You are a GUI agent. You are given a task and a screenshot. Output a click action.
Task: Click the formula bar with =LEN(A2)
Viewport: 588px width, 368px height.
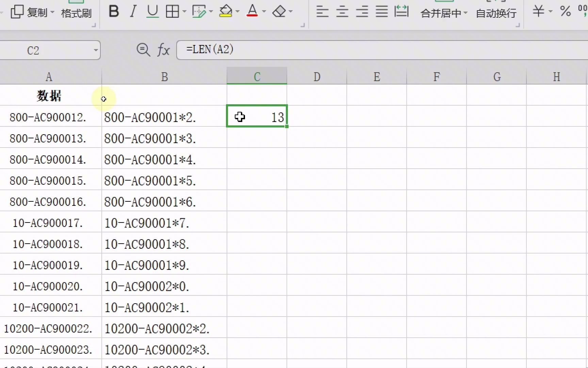tap(382, 50)
